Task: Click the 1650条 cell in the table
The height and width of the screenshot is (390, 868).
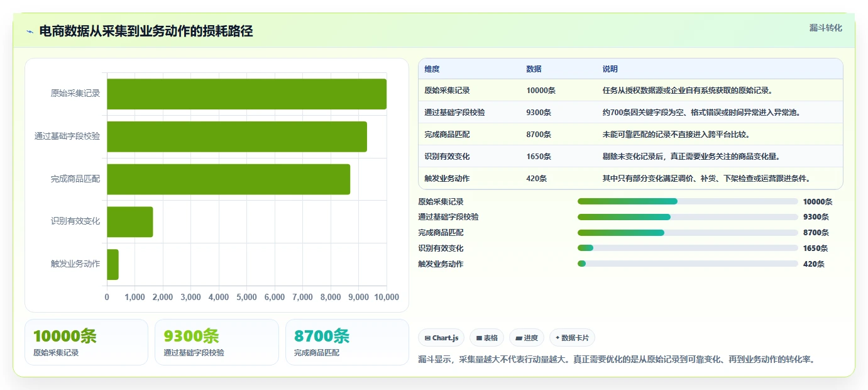Action: 539,157
